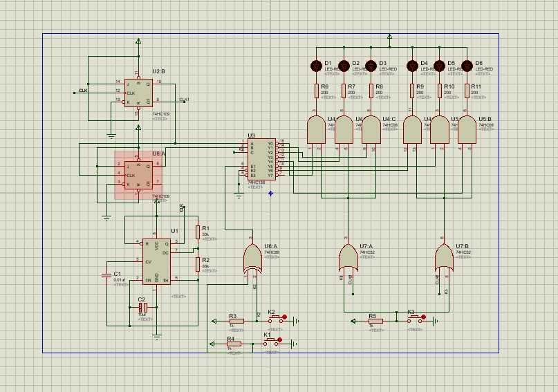The width and height of the screenshot is (558, 392).
Task: Click resistor R7 body
Action: coord(344,91)
